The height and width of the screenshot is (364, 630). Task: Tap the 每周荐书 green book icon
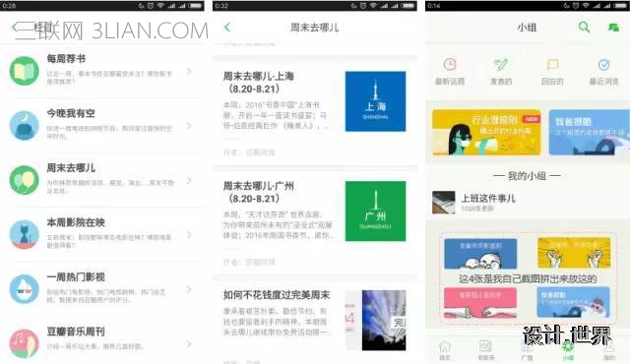24,71
